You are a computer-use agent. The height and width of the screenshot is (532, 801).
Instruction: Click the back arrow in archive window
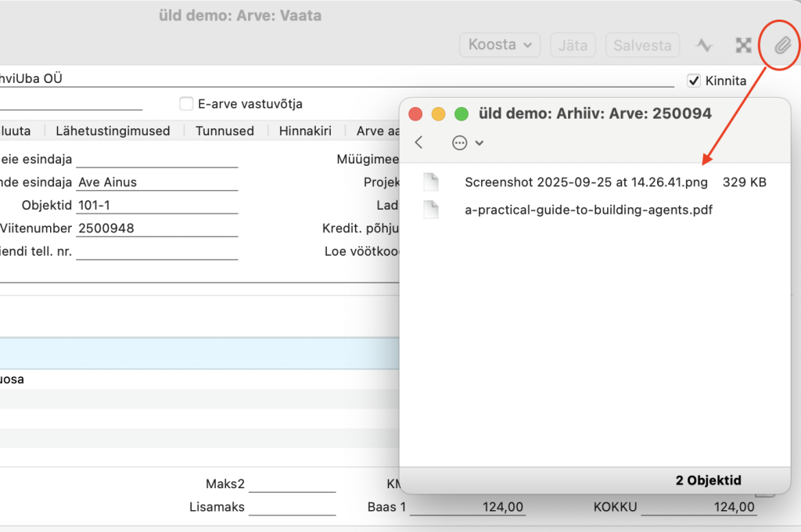(x=419, y=142)
